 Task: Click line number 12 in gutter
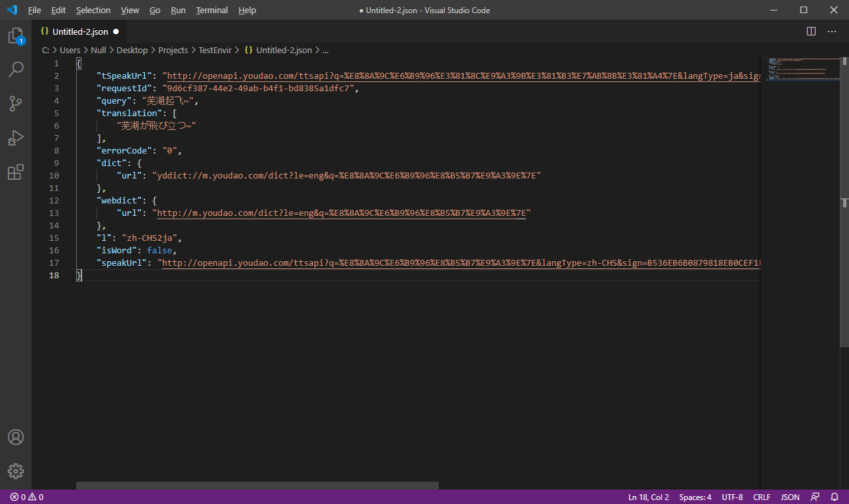pyautogui.click(x=54, y=201)
